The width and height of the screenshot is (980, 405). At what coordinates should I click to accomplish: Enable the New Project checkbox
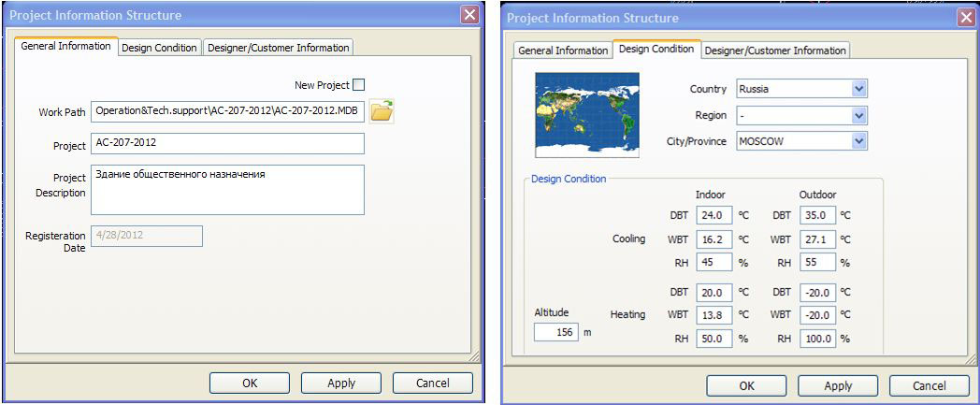tap(359, 85)
